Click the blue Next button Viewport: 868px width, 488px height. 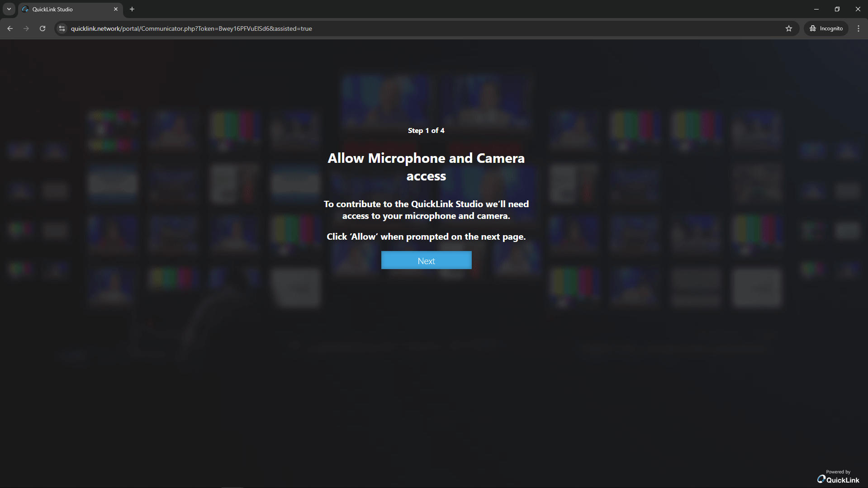[426, 261]
